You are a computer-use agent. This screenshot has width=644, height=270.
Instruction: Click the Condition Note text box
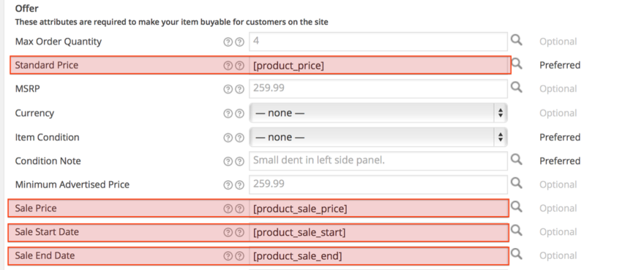(378, 160)
